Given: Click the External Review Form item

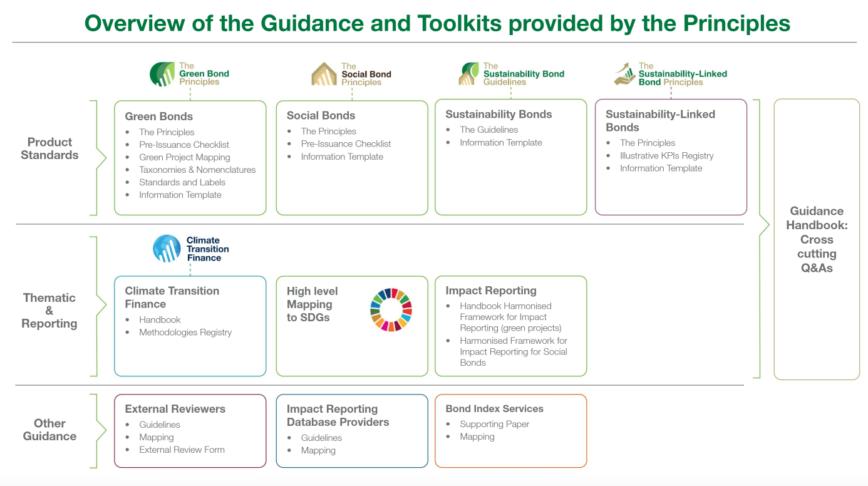Looking at the screenshot, I should tap(182, 450).
